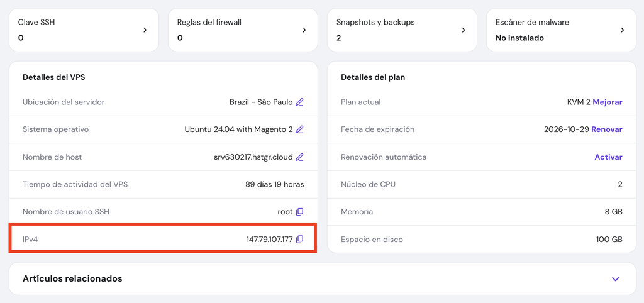Click the IPv4 address text
Screen dimensions: 644x303
269,239
